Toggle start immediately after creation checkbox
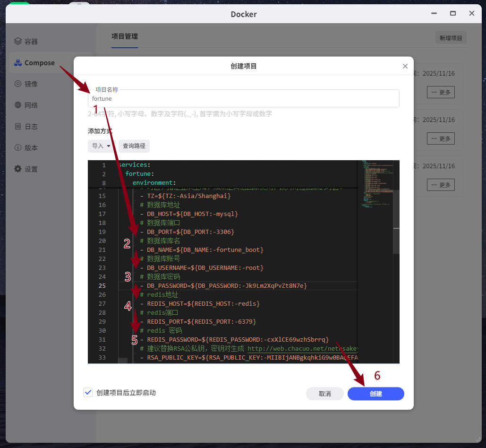This screenshot has height=448, width=486. [x=88, y=393]
